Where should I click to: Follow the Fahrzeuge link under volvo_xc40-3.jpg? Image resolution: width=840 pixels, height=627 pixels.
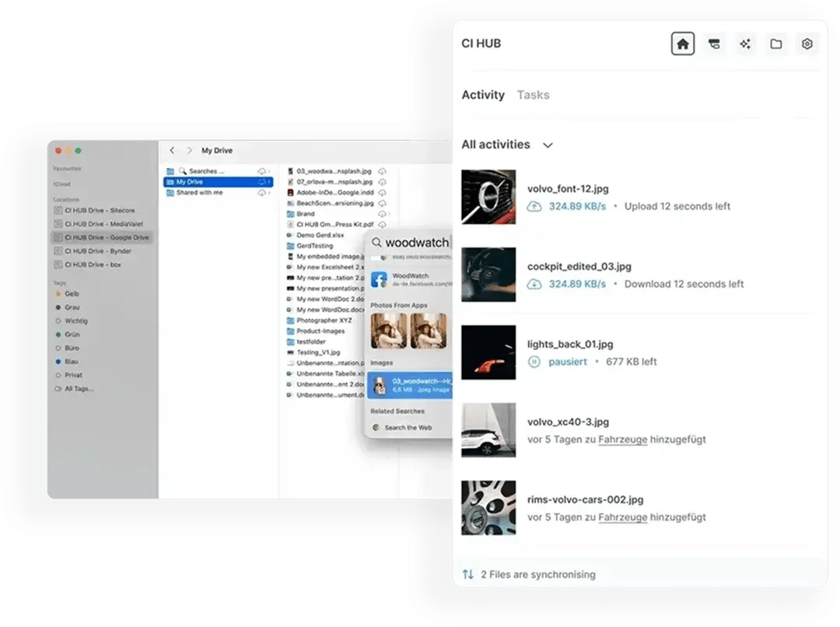coord(622,440)
